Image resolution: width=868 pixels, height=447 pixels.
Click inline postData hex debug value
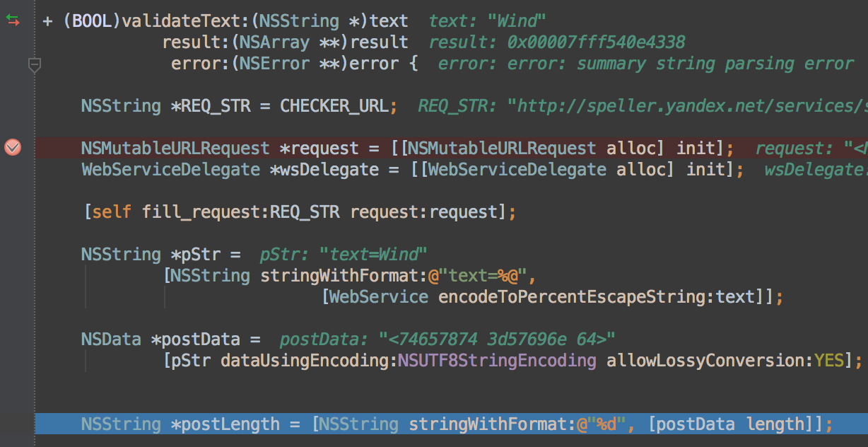[447, 339]
